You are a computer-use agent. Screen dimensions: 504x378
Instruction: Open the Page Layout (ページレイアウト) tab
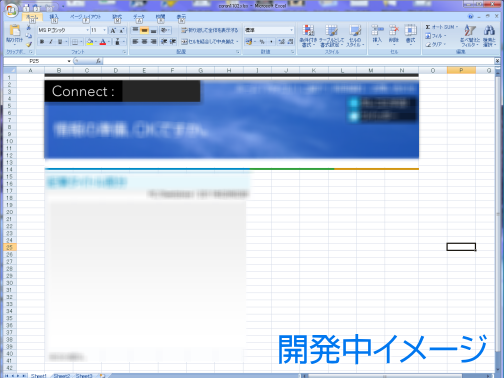point(85,17)
